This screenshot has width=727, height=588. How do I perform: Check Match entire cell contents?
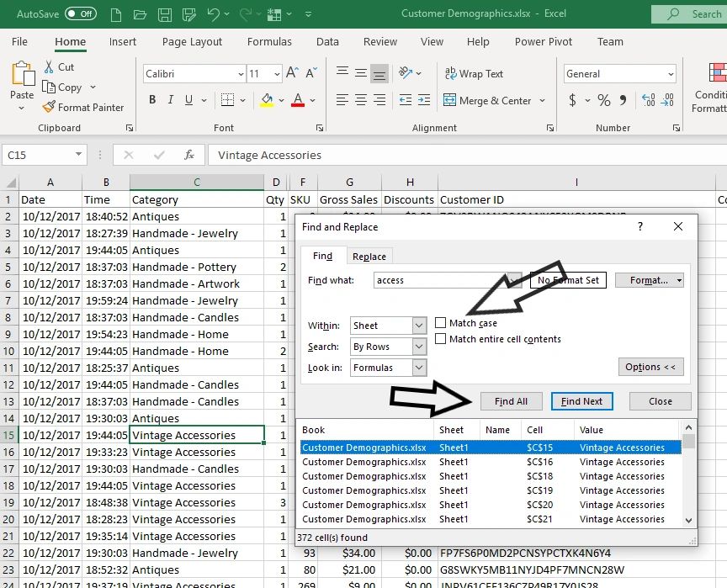point(441,339)
